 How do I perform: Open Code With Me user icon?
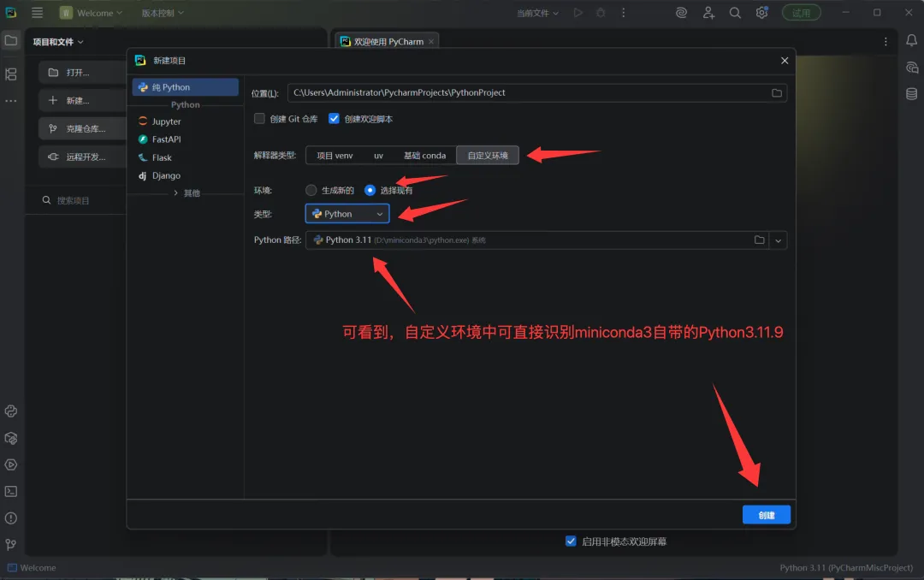pyautogui.click(x=708, y=12)
